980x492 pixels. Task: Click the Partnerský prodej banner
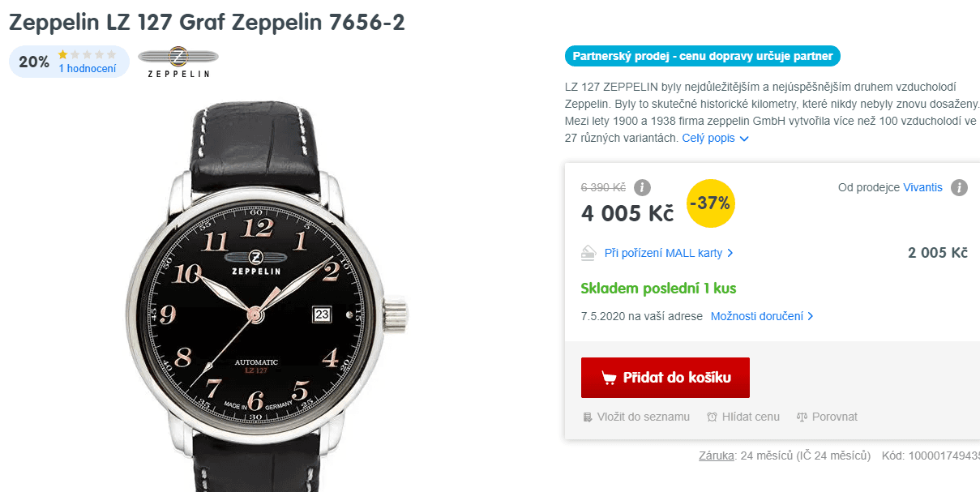coord(701,56)
